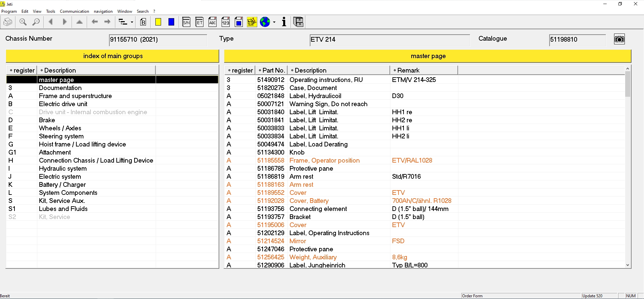Select the Steering system group
This screenshot has height=299, width=644.
point(112,136)
